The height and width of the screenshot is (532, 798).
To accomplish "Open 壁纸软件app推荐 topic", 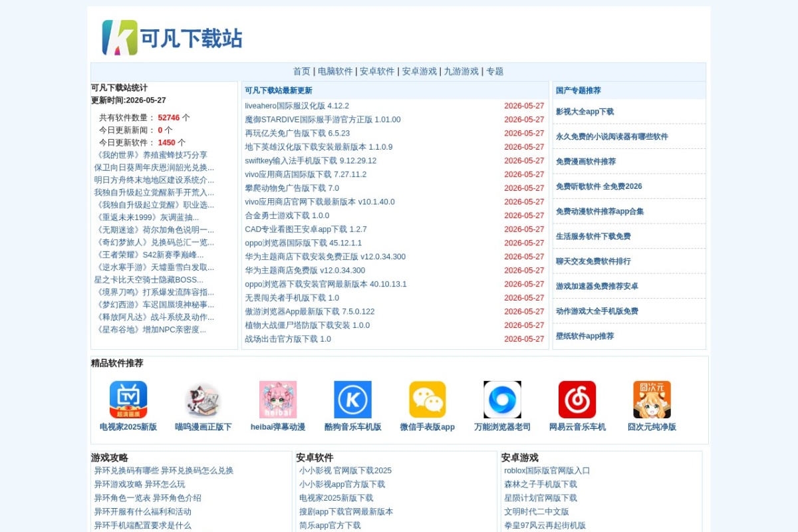I will (585, 336).
